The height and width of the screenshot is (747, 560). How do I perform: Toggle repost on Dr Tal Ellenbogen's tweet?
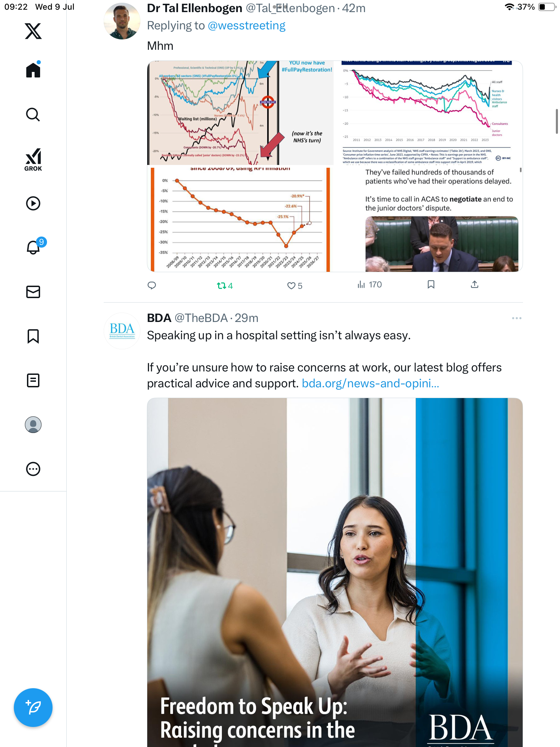225,286
